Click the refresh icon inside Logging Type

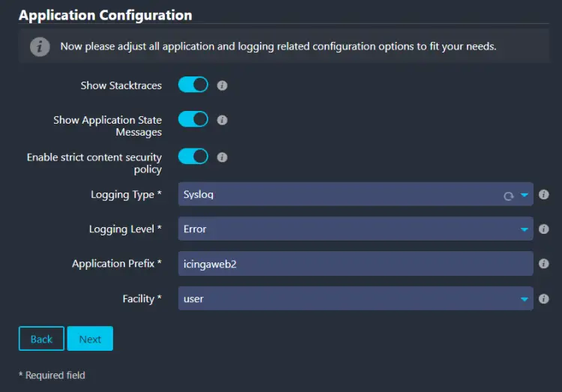[508, 196]
